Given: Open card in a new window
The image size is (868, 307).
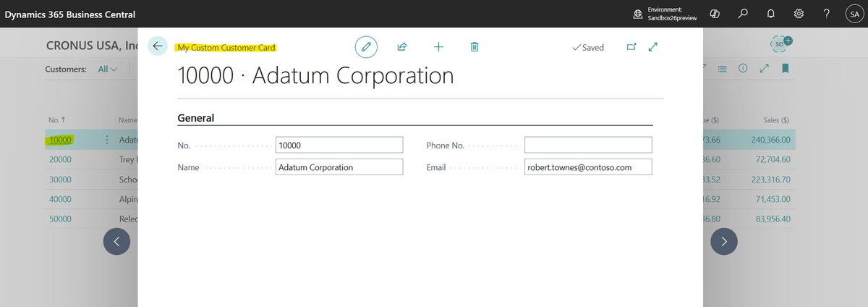Looking at the screenshot, I should [x=631, y=47].
